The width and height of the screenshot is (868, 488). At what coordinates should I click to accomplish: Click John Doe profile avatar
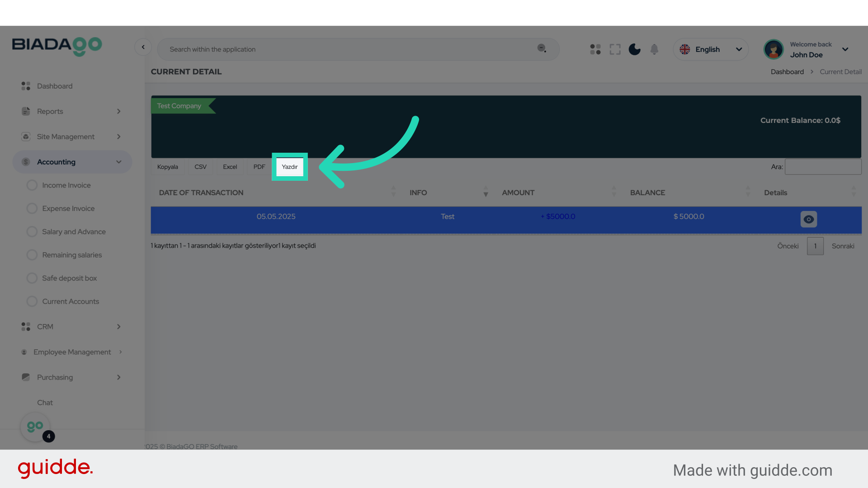pos(773,49)
